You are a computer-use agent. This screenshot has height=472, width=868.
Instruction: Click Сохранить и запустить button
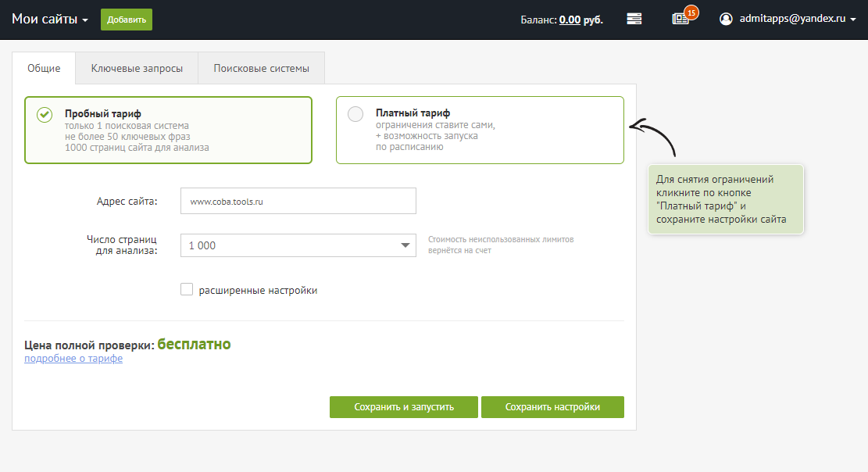click(x=404, y=407)
